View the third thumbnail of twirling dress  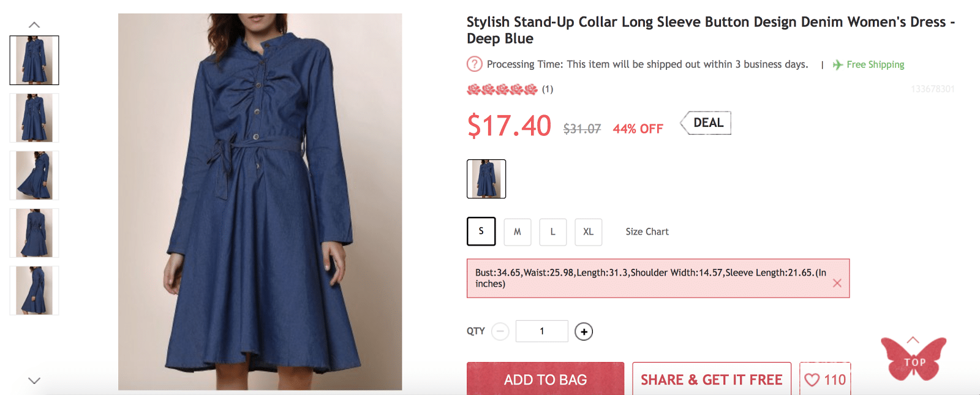34,176
